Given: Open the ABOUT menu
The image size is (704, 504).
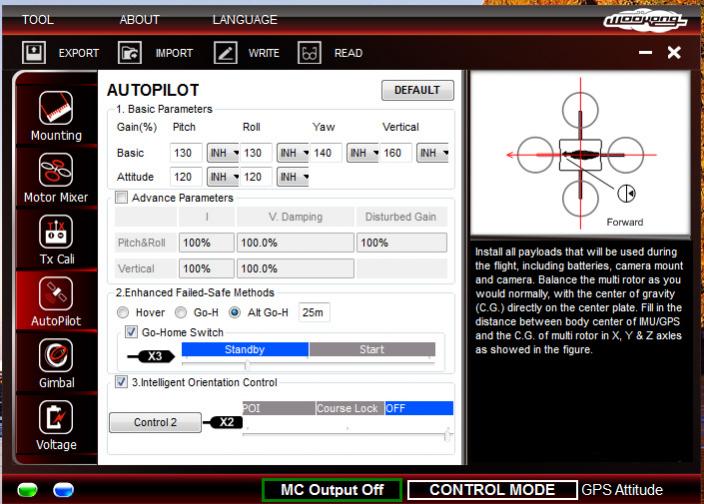Looking at the screenshot, I should tap(140, 20).
